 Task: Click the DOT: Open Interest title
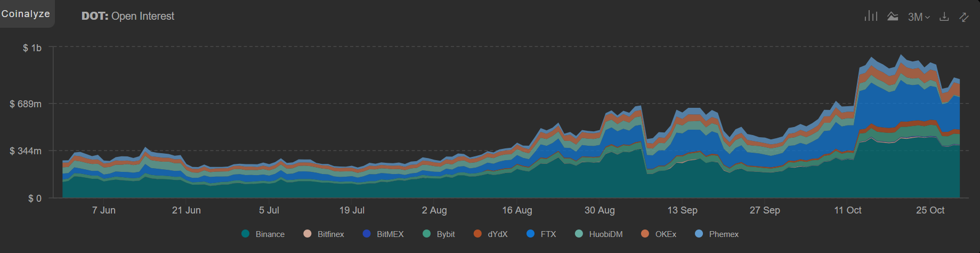(x=128, y=16)
